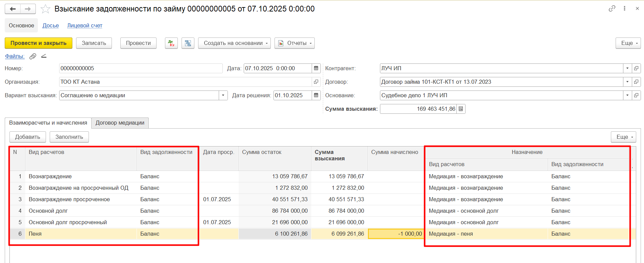Click the back navigation arrow
Image resolution: width=644 pixels, height=263 pixels.
pyautogui.click(x=13, y=9)
